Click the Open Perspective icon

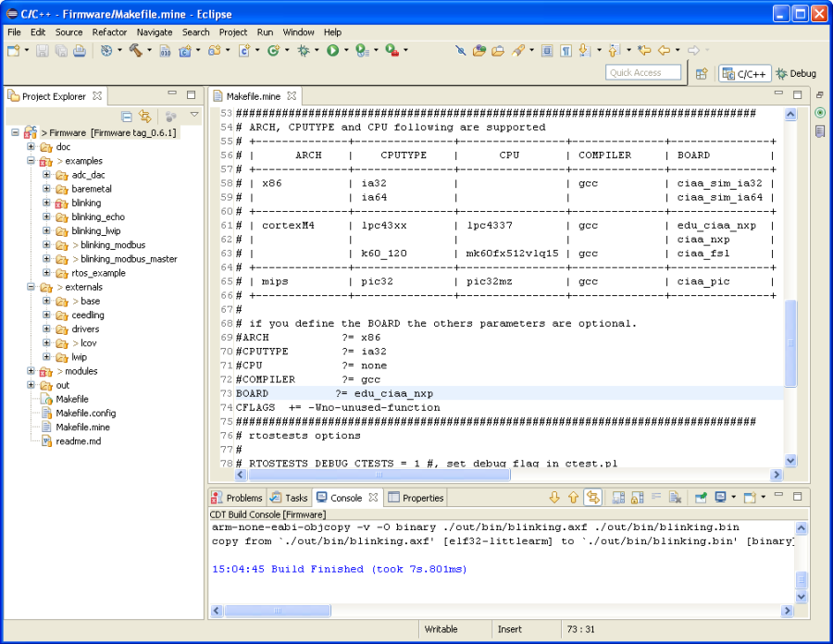tap(702, 74)
